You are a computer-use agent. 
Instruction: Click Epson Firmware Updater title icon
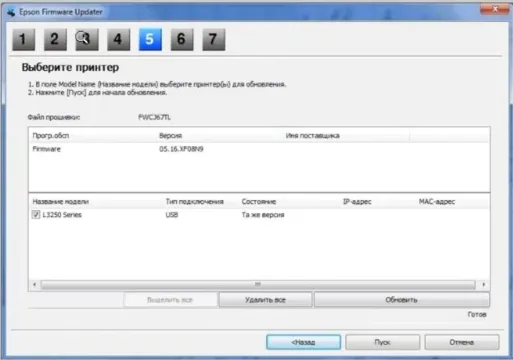[11, 12]
